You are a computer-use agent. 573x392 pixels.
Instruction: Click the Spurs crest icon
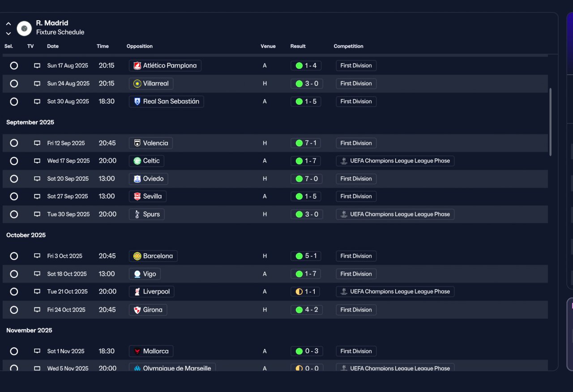click(137, 214)
